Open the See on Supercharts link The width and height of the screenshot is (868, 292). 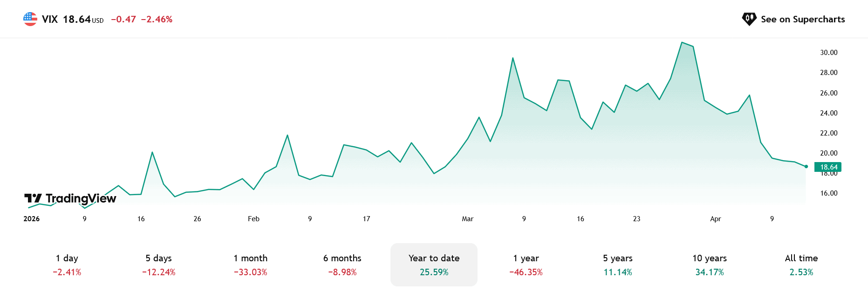tap(802, 19)
